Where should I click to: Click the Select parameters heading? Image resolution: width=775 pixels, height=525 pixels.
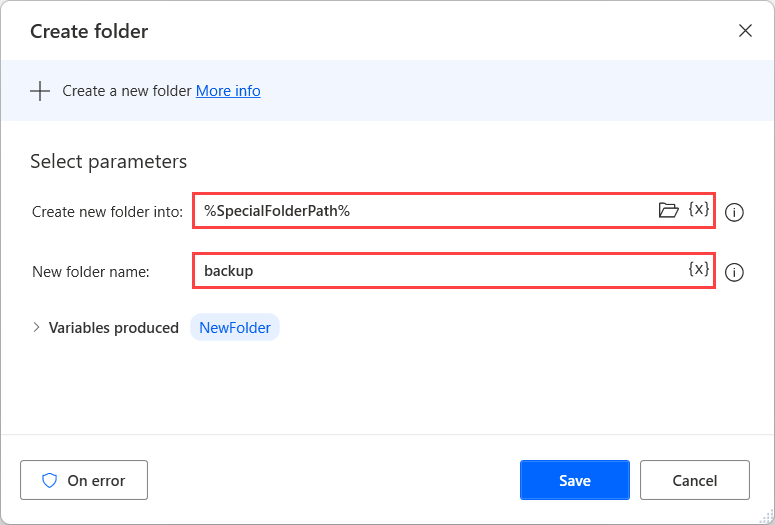point(109,162)
